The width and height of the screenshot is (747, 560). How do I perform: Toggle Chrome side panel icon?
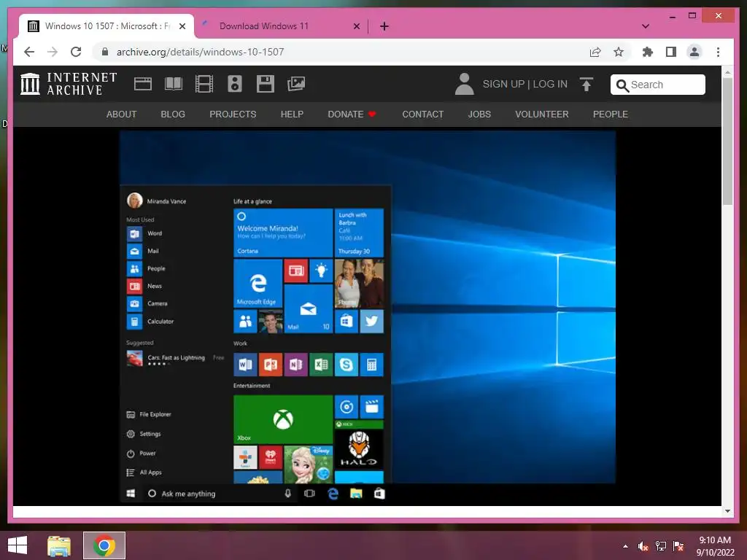tap(671, 52)
